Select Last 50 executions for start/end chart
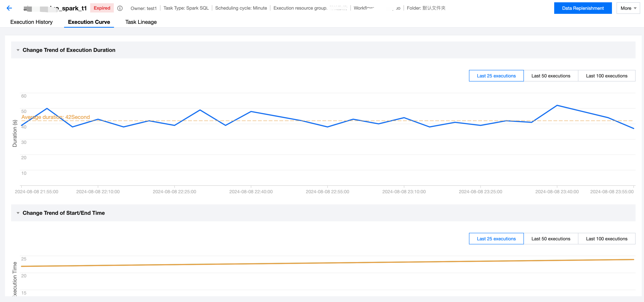Screen dimensions: 644x302 [x=551, y=239]
